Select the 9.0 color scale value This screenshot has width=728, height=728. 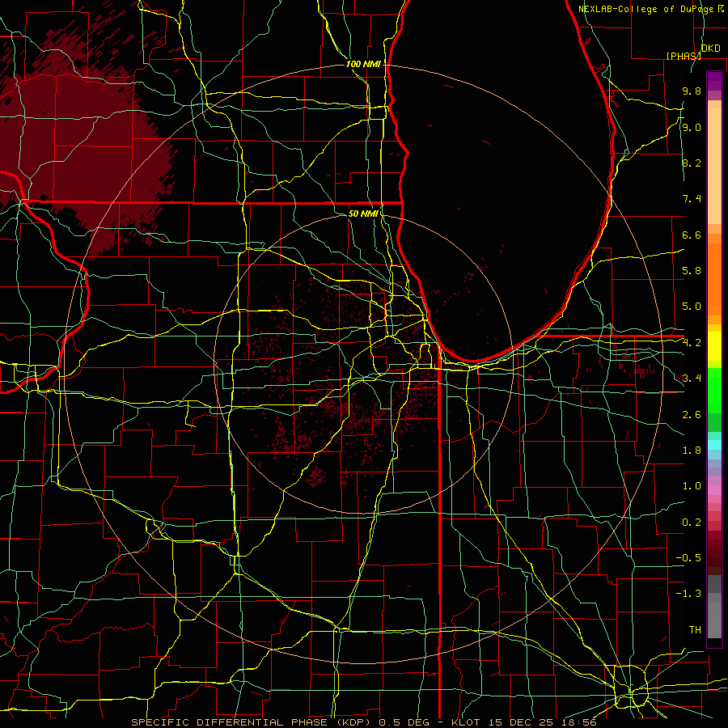tap(692, 127)
